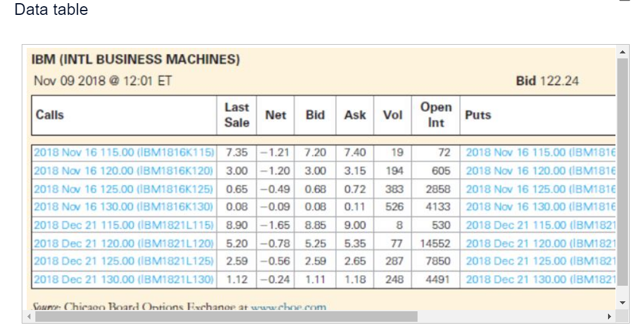Click the Calls column header
644x328 pixels.
coord(50,115)
